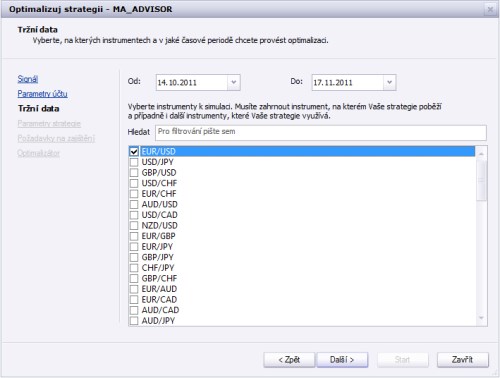Image resolution: width=500 pixels, height=378 pixels.
Task: Click the instrument list scroll up arrow
Action: click(x=481, y=154)
